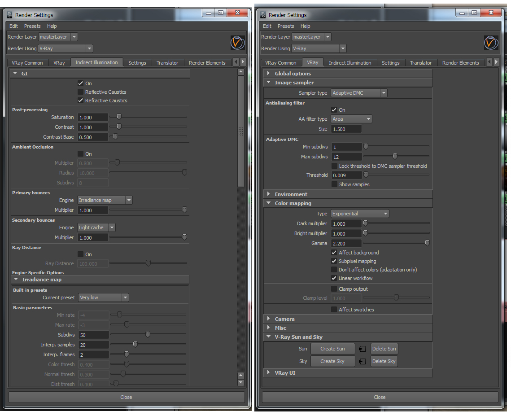Toggle Antialiasing filter On checkbox
This screenshot has height=420, width=511.
334,110
